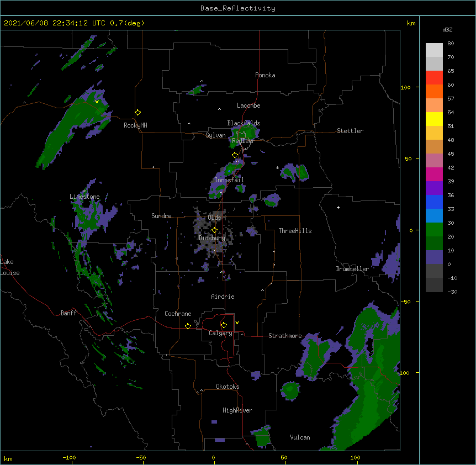Select the bright green 30-20 dBZ legend swatch

(x=434, y=230)
